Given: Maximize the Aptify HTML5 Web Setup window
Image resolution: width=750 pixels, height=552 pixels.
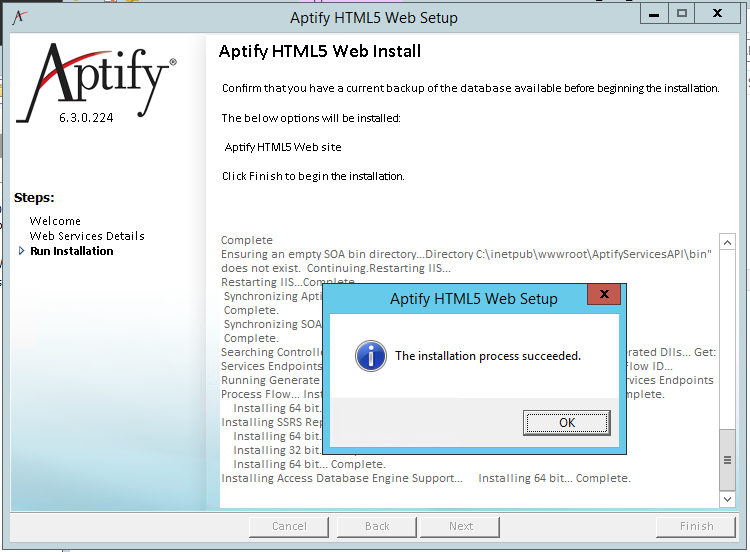Looking at the screenshot, I should [682, 14].
